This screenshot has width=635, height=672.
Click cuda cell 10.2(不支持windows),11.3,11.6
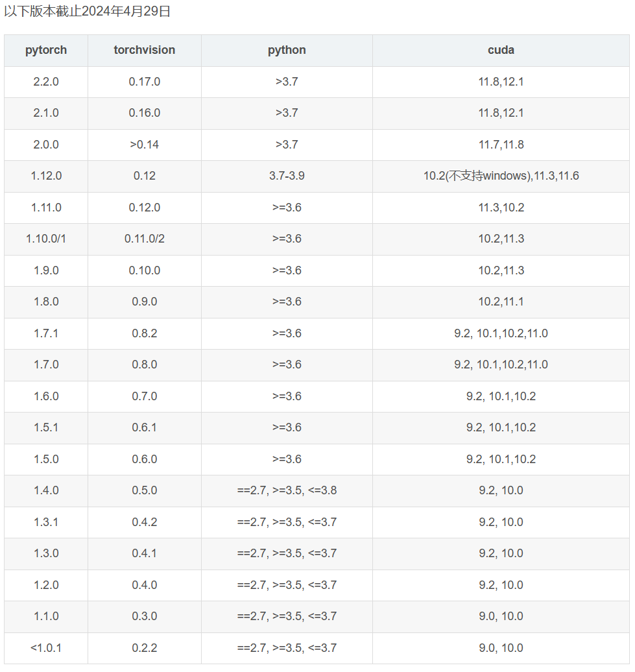pos(501,176)
